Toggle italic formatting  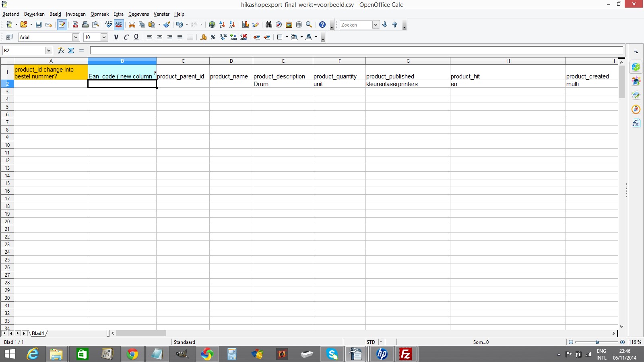pos(126,37)
